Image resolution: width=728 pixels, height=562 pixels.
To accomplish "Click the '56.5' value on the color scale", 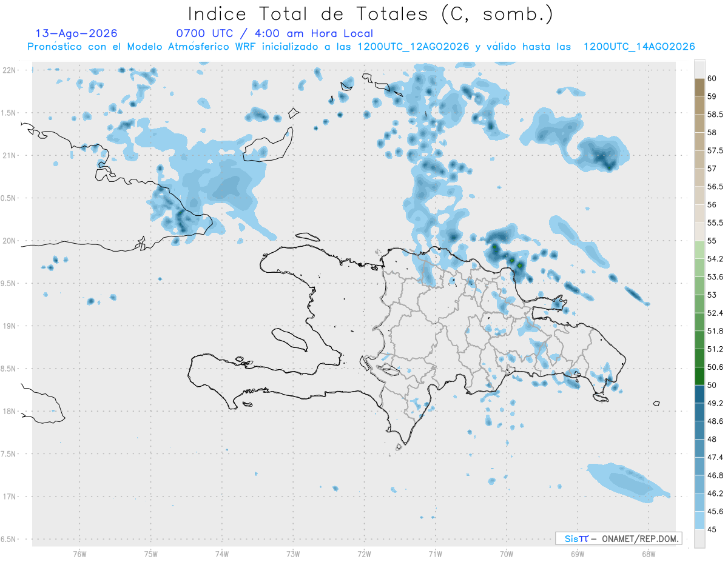I will click(x=715, y=187).
